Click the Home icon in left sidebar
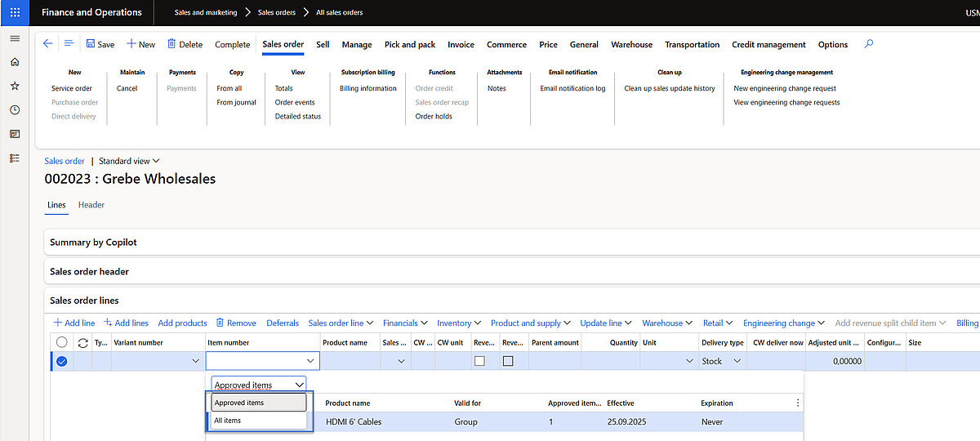Image resolution: width=980 pixels, height=441 pixels. click(x=15, y=62)
